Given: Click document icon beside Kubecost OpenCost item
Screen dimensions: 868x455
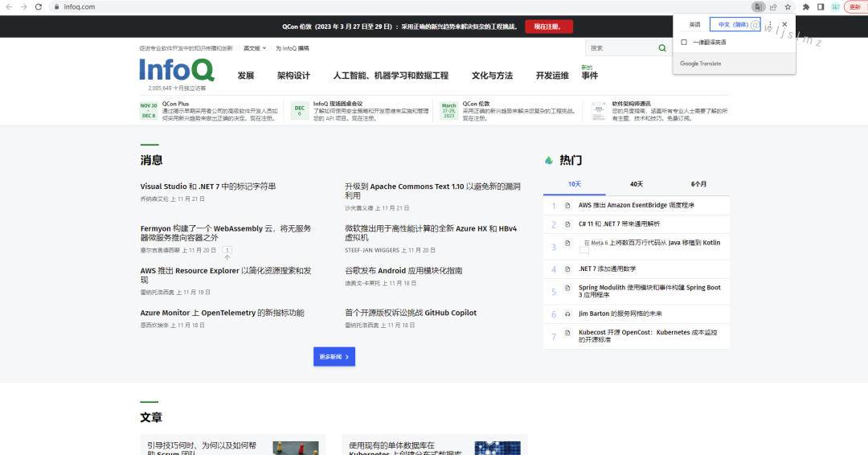Looking at the screenshot, I should (x=567, y=333).
